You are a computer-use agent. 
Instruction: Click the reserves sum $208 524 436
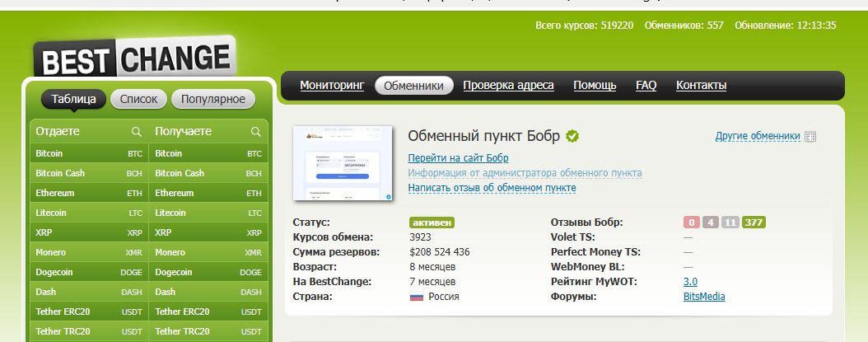pos(440,252)
